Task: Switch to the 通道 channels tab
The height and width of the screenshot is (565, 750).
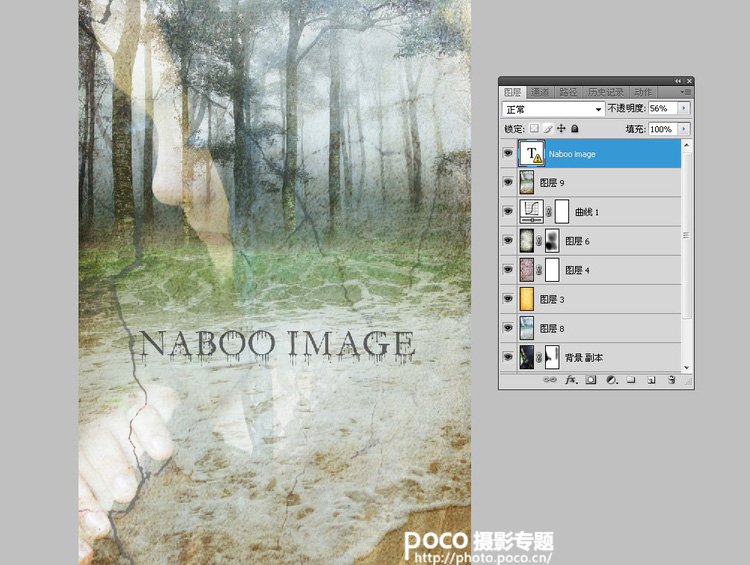Action: coord(540,92)
